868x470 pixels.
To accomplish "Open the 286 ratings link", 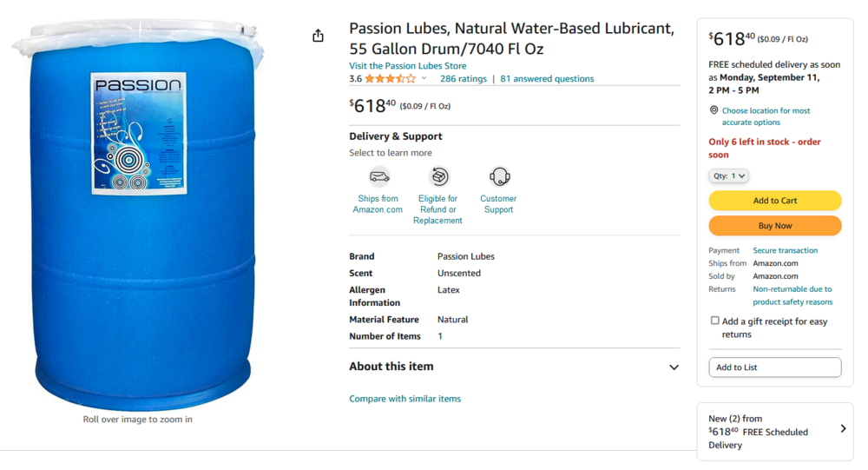I will click(x=464, y=79).
